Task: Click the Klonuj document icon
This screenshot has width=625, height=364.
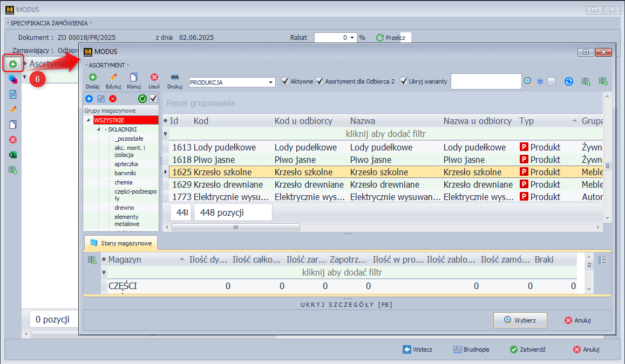Action: [x=134, y=78]
